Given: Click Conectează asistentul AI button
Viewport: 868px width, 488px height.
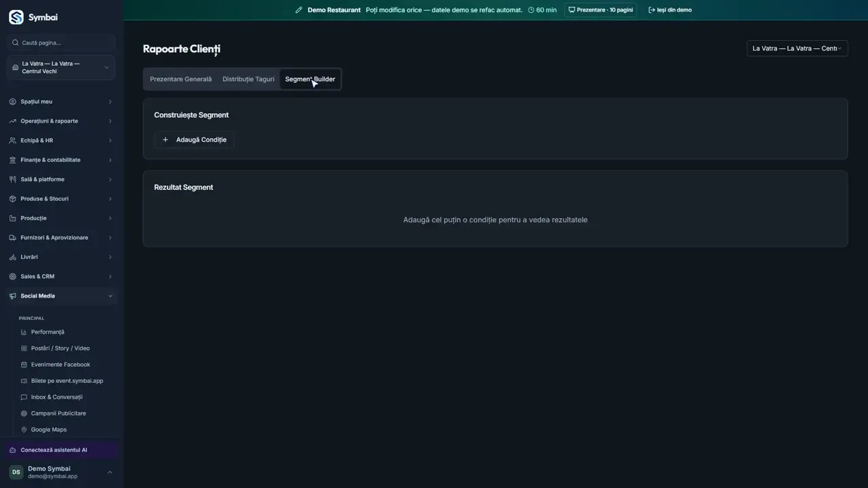Looking at the screenshot, I should coord(61,450).
